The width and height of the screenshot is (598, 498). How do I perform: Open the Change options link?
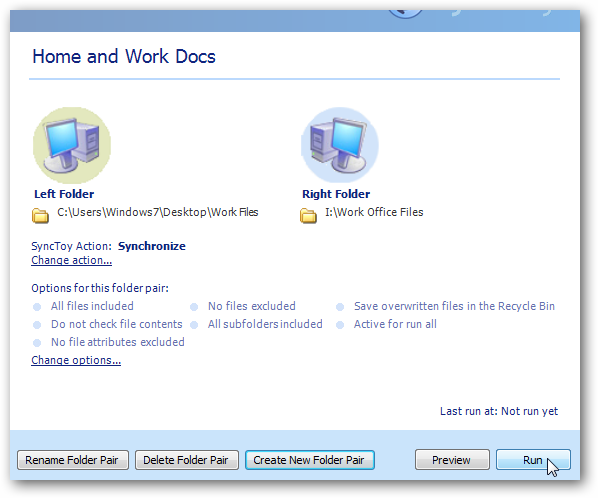tap(76, 360)
